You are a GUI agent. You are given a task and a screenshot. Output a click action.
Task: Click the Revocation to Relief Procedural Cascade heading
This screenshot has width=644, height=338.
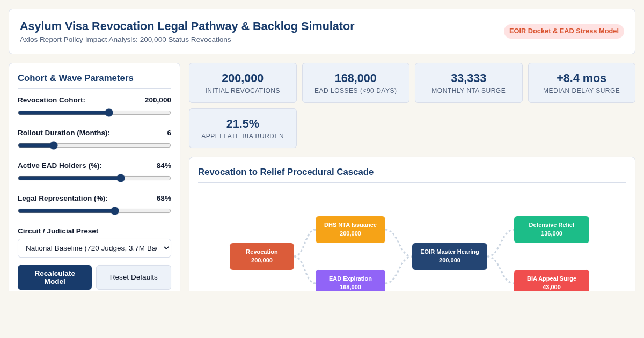[x=286, y=172]
